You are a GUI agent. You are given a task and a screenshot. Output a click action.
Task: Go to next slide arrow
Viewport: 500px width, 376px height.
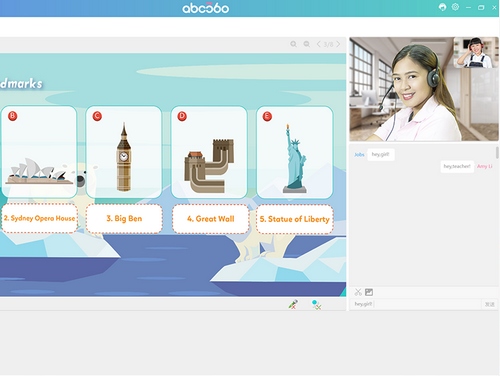pos(338,44)
